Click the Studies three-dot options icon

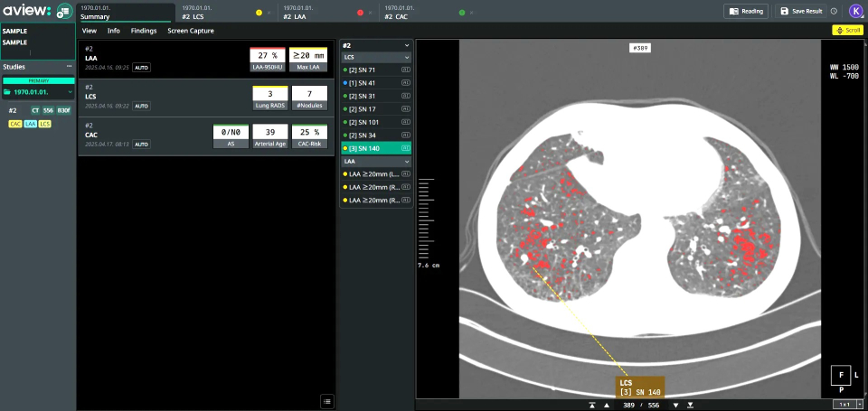point(69,66)
